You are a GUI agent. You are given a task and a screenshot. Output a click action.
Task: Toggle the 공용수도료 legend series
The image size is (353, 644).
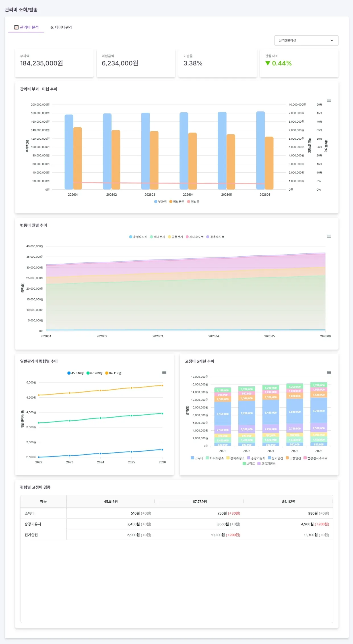(216, 237)
